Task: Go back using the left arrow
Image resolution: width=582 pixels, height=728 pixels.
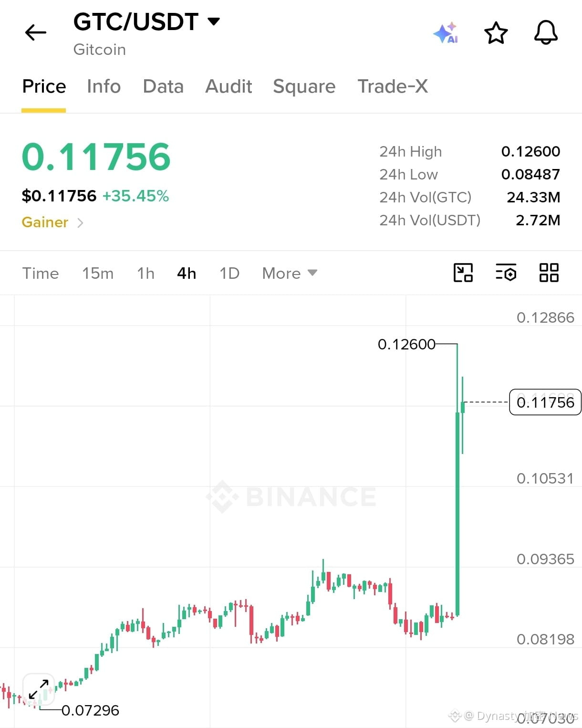Action: tap(36, 33)
